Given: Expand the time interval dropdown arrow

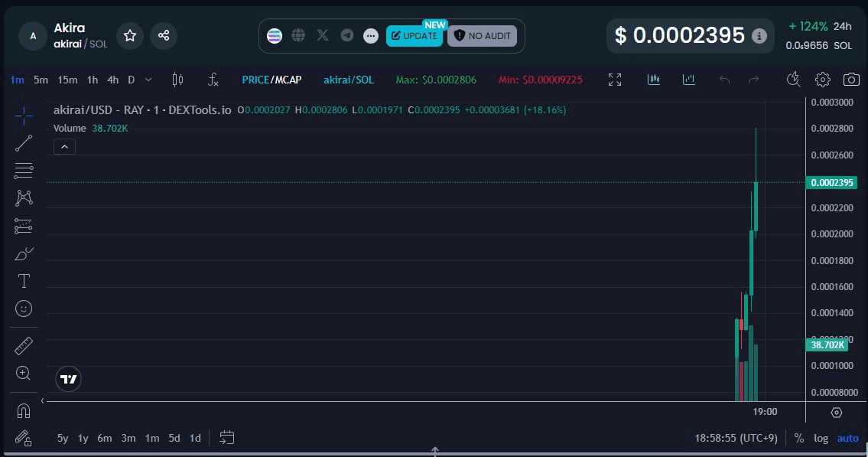Looking at the screenshot, I should (148, 80).
